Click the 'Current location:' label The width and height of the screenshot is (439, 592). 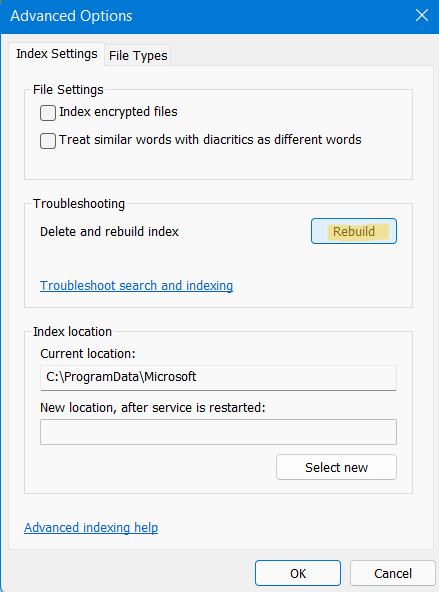(88, 354)
